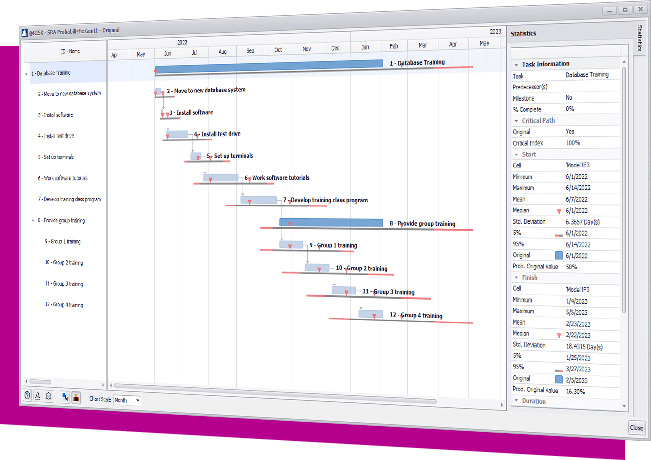
Task: Collapse the Start section in Statistics
Action: click(516, 154)
